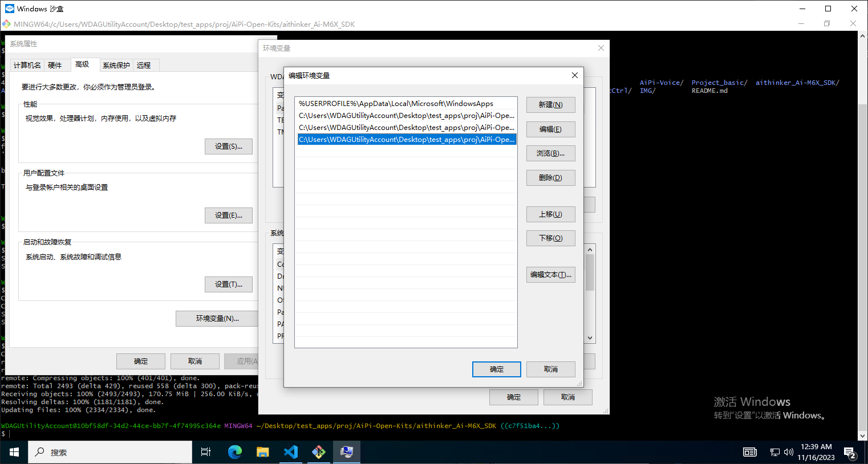Screen dimensions: 868x464
Task: Open the clock showing 12:39 AM
Action: pyautogui.click(x=816, y=452)
